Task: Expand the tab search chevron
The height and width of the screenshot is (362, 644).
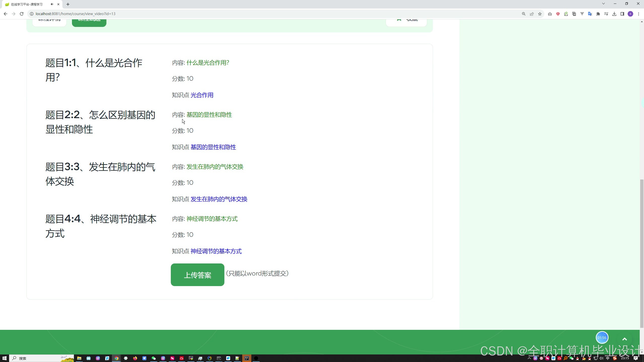Action: pos(603,4)
